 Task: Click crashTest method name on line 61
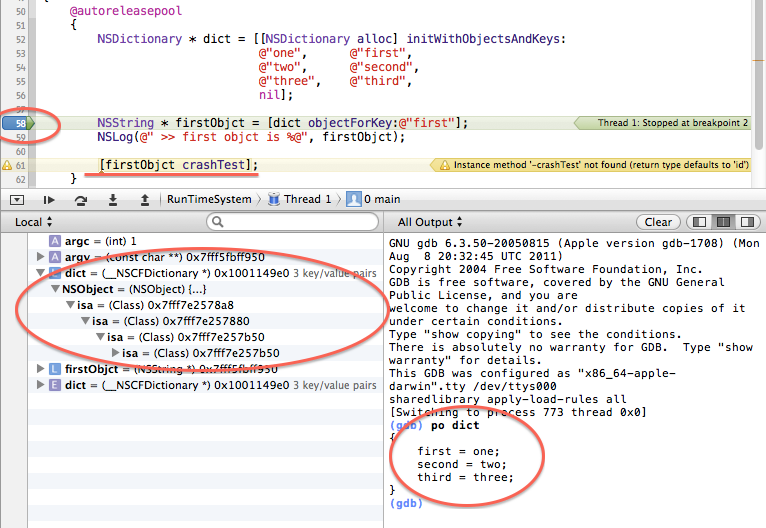tap(213, 165)
